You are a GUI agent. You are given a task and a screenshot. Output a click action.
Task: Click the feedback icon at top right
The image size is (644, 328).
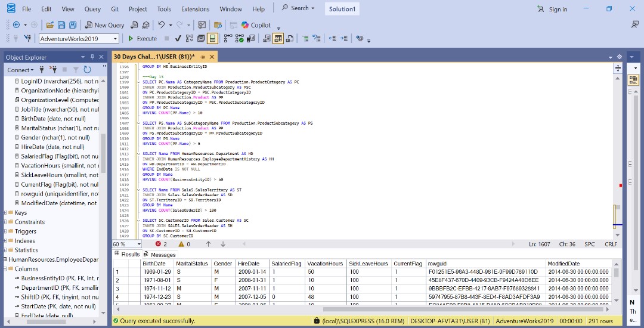click(634, 25)
